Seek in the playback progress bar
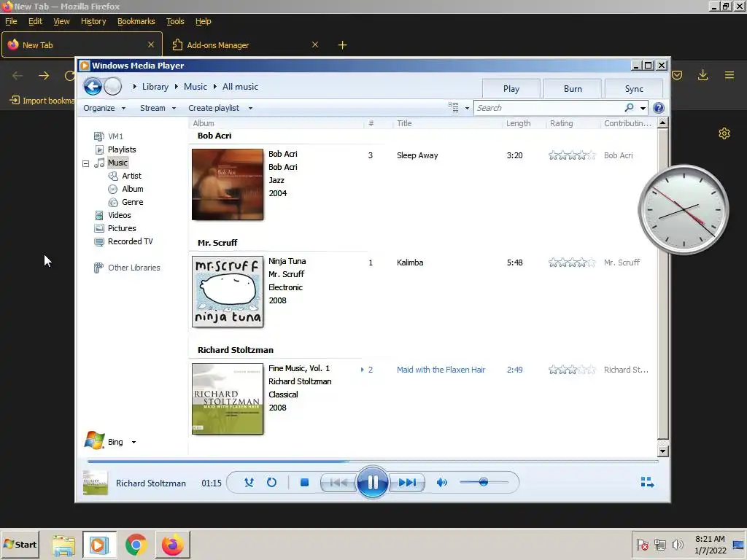This screenshot has height=560, width=747. [x=373, y=461]
